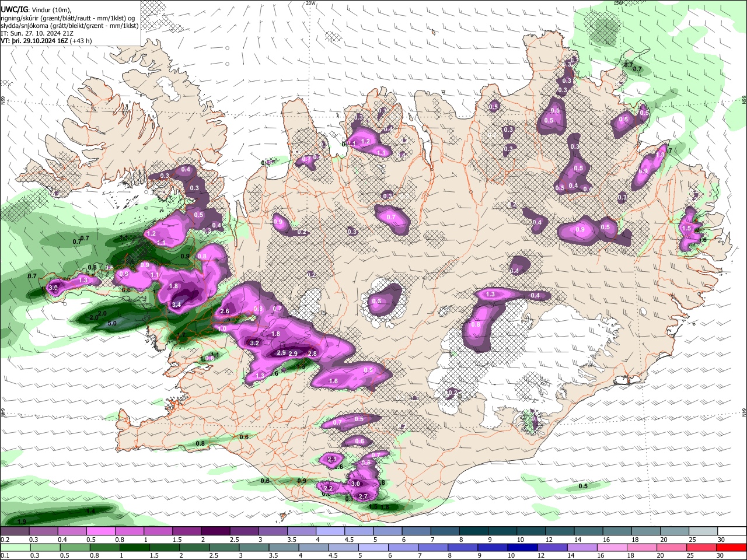Screen dimensions: 747x560
Task: Click snow-scale swatch between 18 and 20
Action: (647, 531)
